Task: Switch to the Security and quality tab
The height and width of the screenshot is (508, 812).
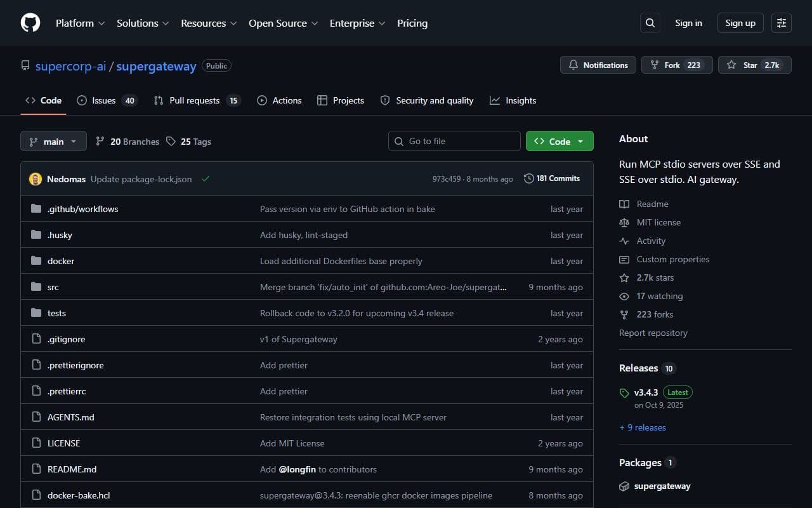Action: tap(427, 100)
